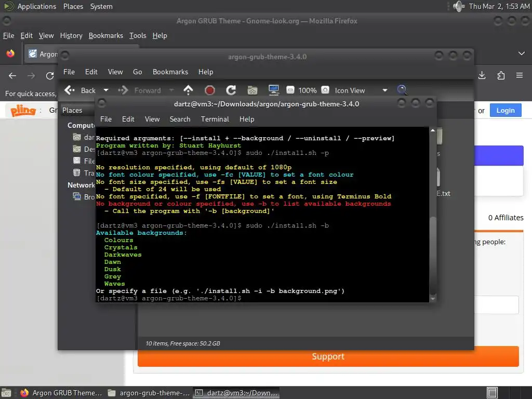This screenshot has width=532, height=399.
Task: Open Search menu in terminal window
Action: click(180, 119)
